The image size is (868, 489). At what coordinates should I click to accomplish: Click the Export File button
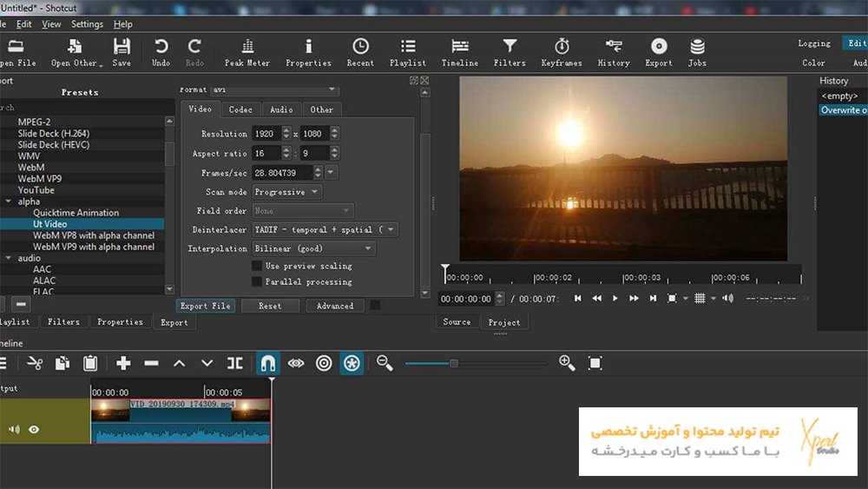tap(206, 306)
